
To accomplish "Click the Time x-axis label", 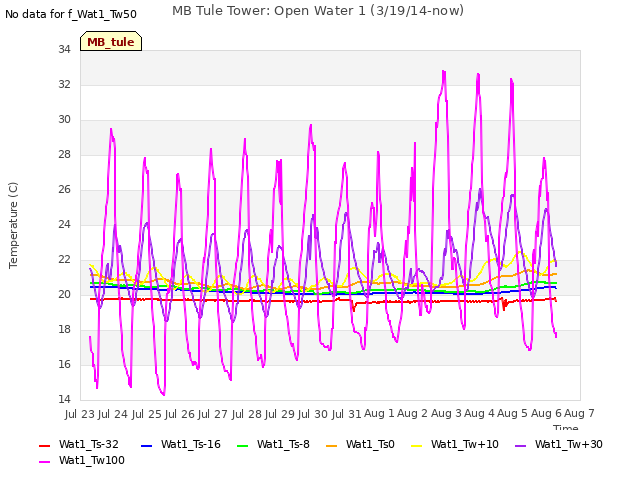I will 566,427.
